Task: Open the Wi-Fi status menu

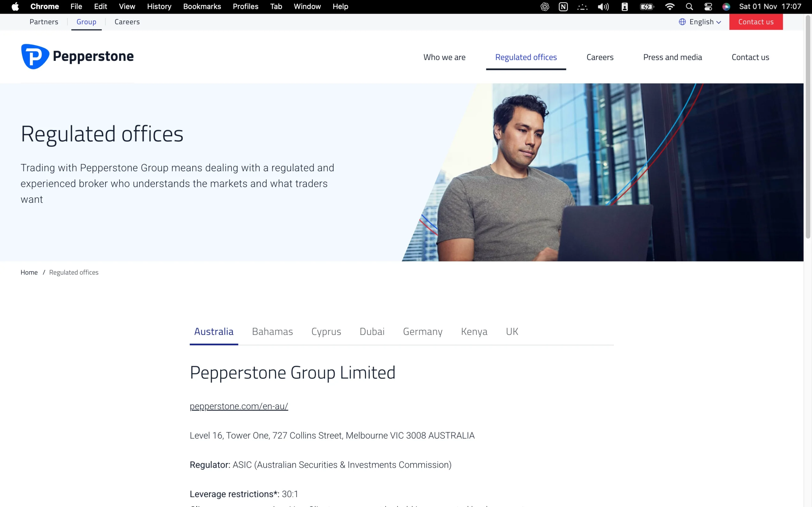Action: 669,6
